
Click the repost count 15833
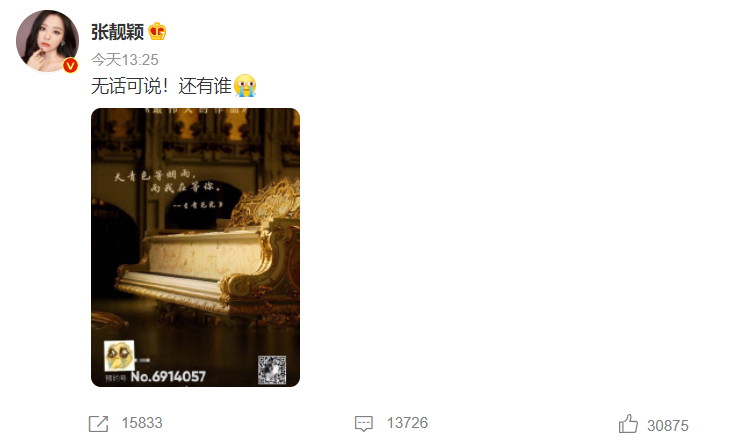pos(142,423)
